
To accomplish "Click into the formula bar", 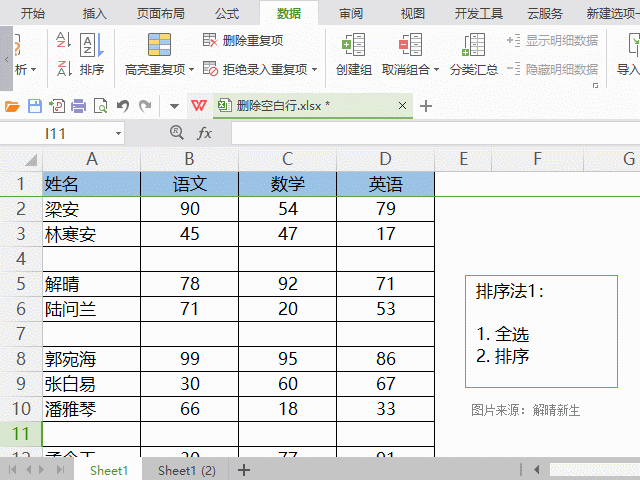I will tap(435, 133).
